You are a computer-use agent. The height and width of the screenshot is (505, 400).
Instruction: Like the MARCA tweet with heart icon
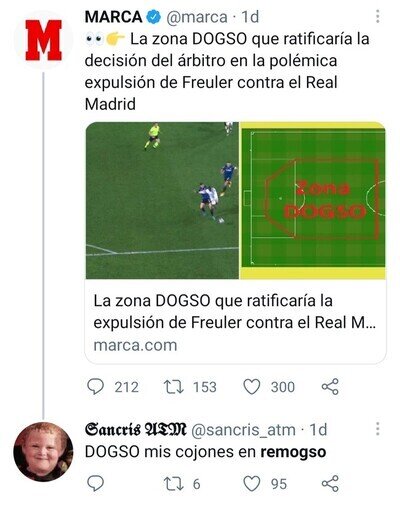[252, 387]
